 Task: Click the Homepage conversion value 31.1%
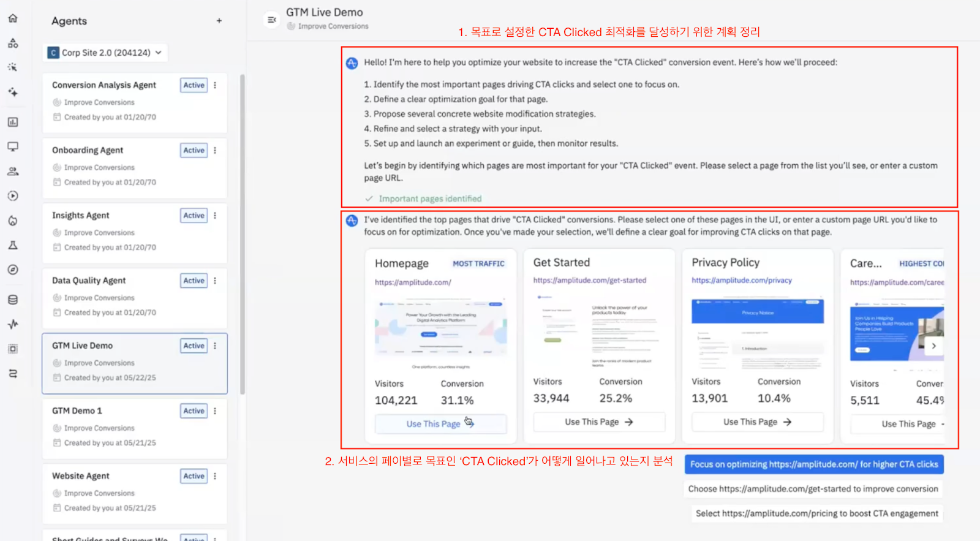(x=457, y=401)
